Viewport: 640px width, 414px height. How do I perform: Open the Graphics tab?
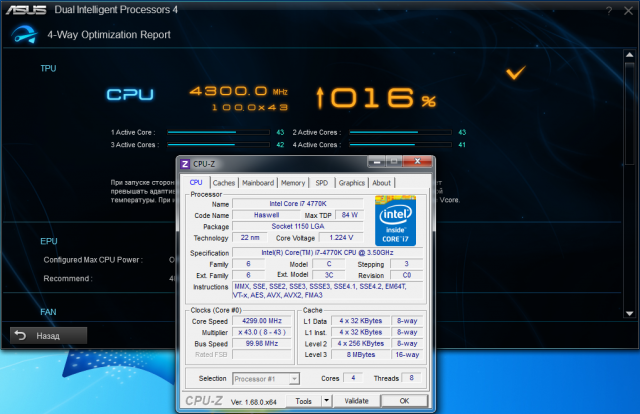(x=351, y=183)
